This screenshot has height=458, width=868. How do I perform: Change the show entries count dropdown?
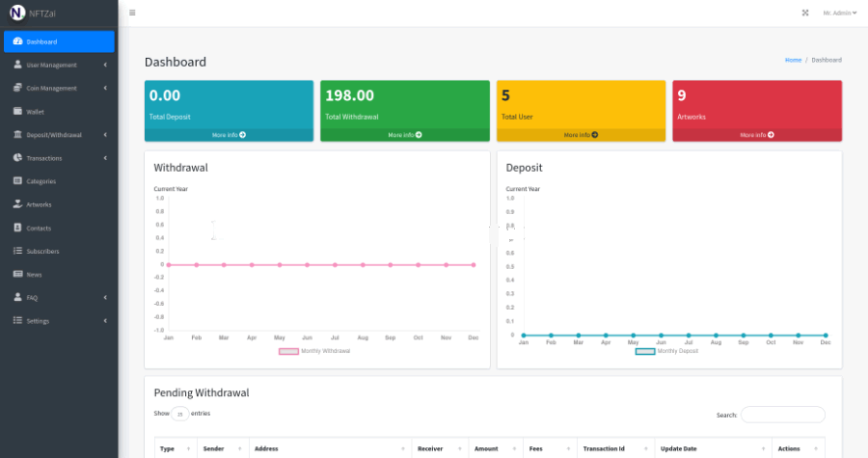(179, 414)
